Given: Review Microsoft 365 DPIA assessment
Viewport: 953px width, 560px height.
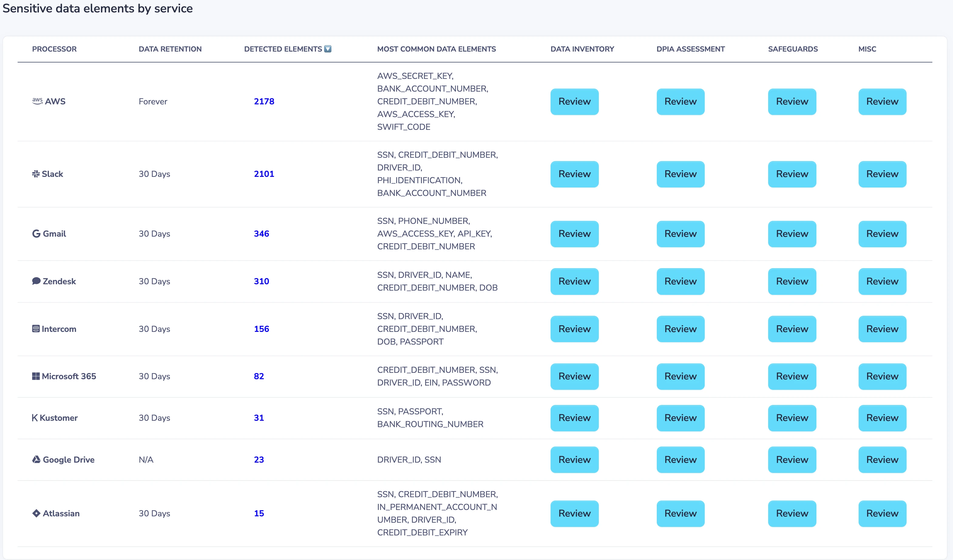Looking at the screenshot, I should [680, 377].
